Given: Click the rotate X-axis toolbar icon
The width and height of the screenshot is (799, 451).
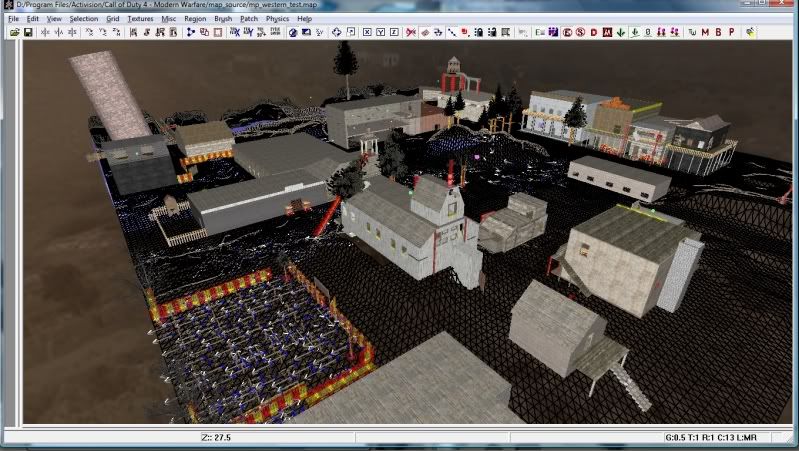Looking at the screenshot, I should pyautogui.click(x=90, y=32).
